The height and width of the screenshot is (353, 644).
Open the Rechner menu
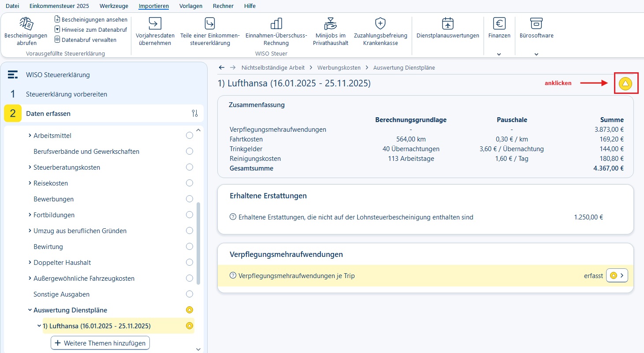click(223, 6)
